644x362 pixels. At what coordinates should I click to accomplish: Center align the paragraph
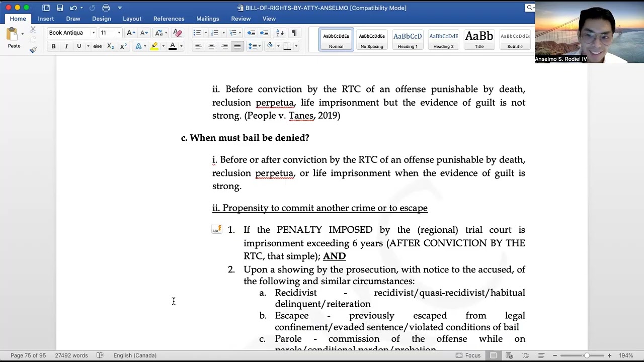click(211, 46)
